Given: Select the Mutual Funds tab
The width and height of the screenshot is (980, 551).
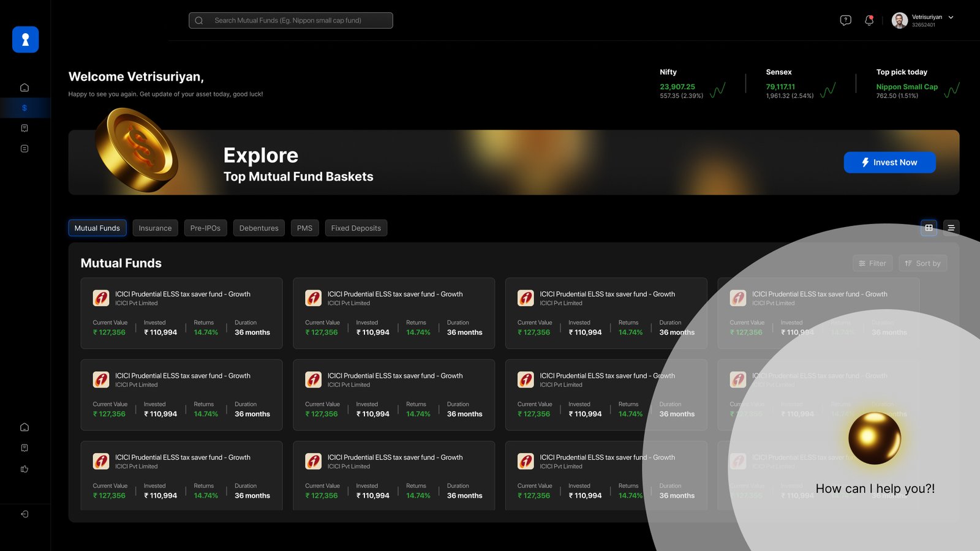Looking at the screenshot, I should [x=97, y=228].
